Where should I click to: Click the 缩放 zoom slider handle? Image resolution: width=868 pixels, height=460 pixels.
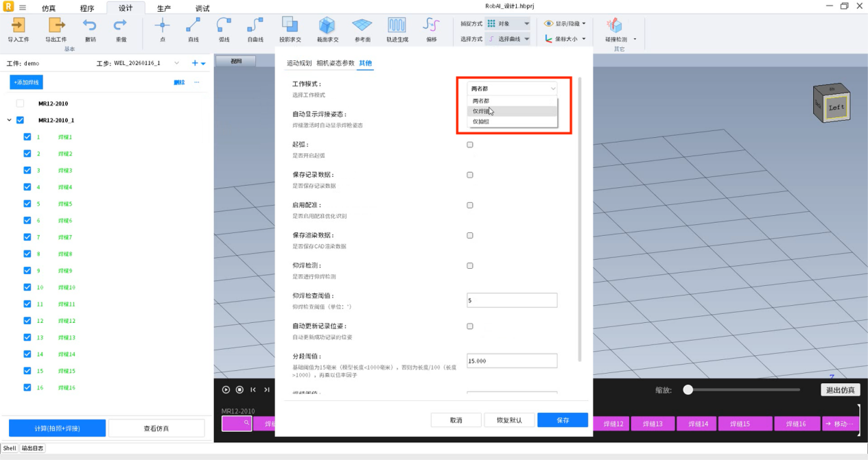click(688, 389)
